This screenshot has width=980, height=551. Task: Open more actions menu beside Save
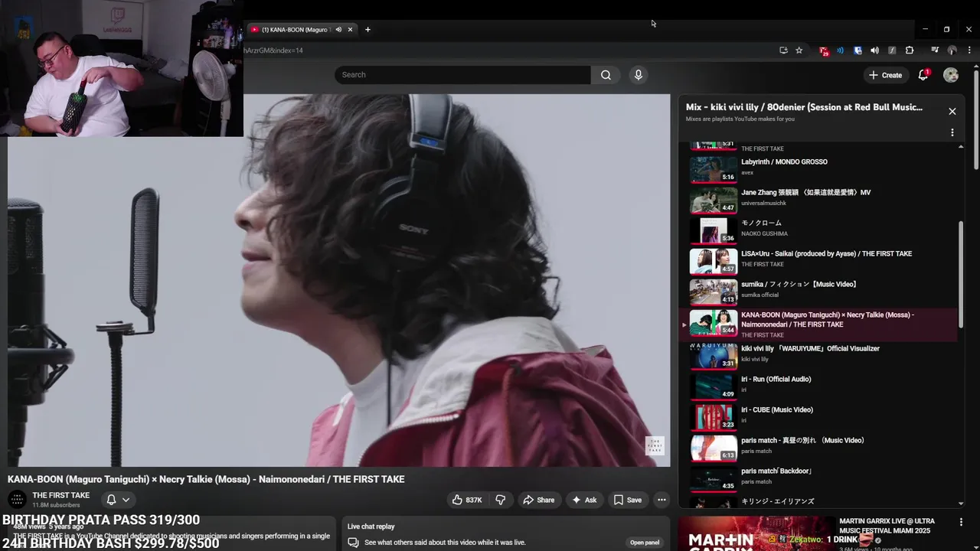point(661,500)
